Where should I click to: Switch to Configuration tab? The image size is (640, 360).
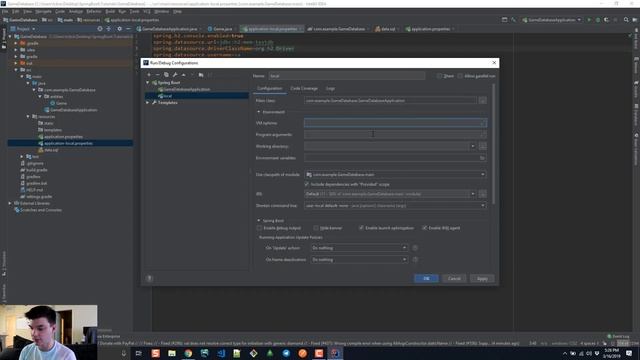(x=269, y=88)
